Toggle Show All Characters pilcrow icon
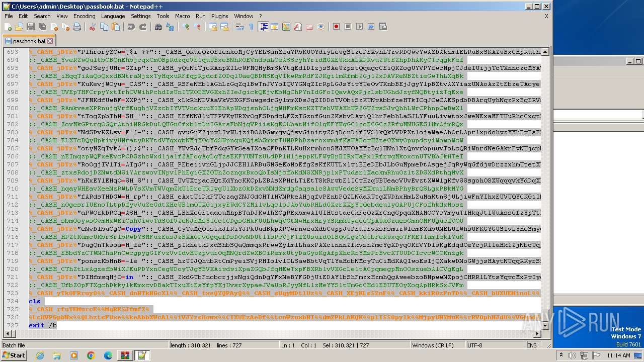Image resolution: width=644 pixels, height=362 pixels. 252,27
